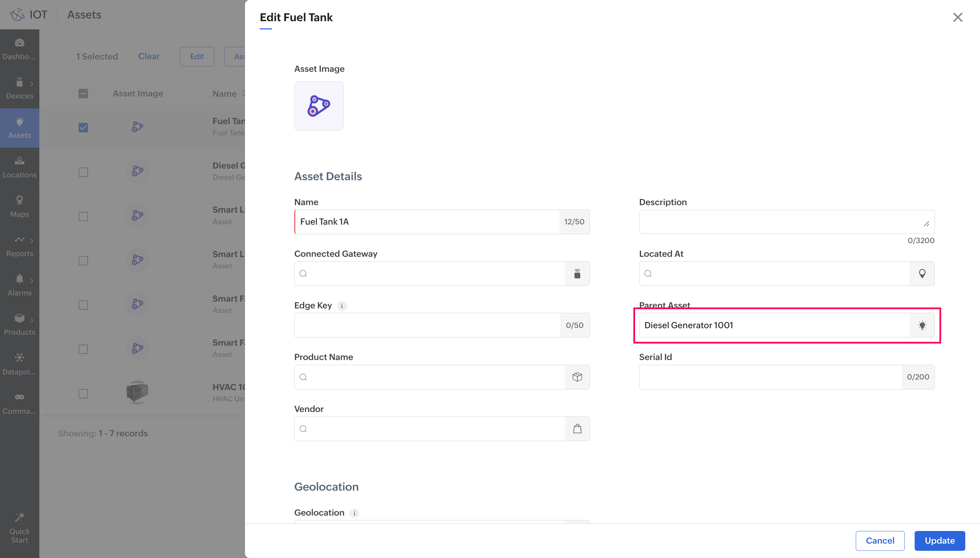Open Quick Start from the sidebar

point(20,528)
